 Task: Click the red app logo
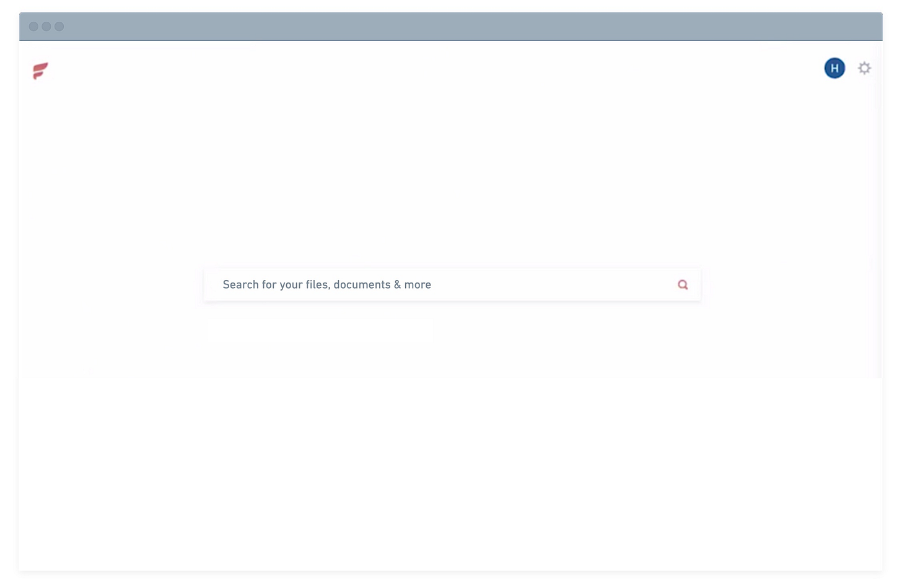click(40, 71)
